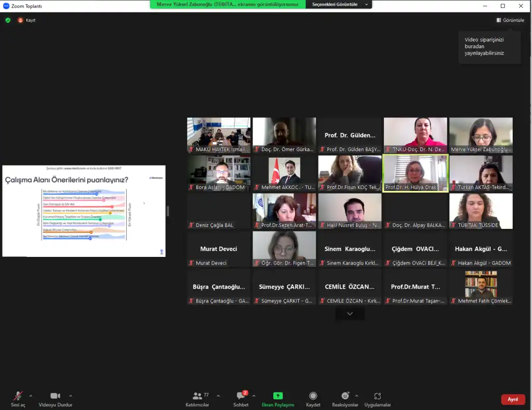Expand audio options arrow beside Sesi aç
This screenshot has width=532, height=410.
pyautogui.click(x=31, y=395)
